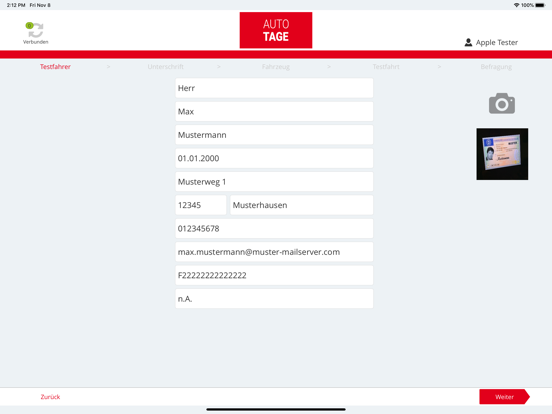This screenshot has width=552, height=414.
Task: Edit the street field Musterweg 1
Action: [x=274, y=182]
